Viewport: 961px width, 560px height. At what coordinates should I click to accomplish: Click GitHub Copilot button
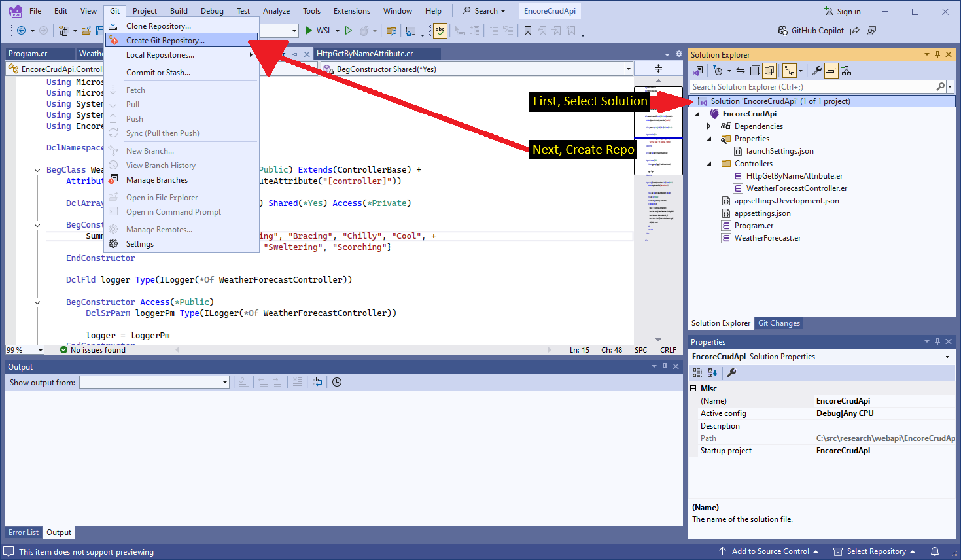[811, 31]
